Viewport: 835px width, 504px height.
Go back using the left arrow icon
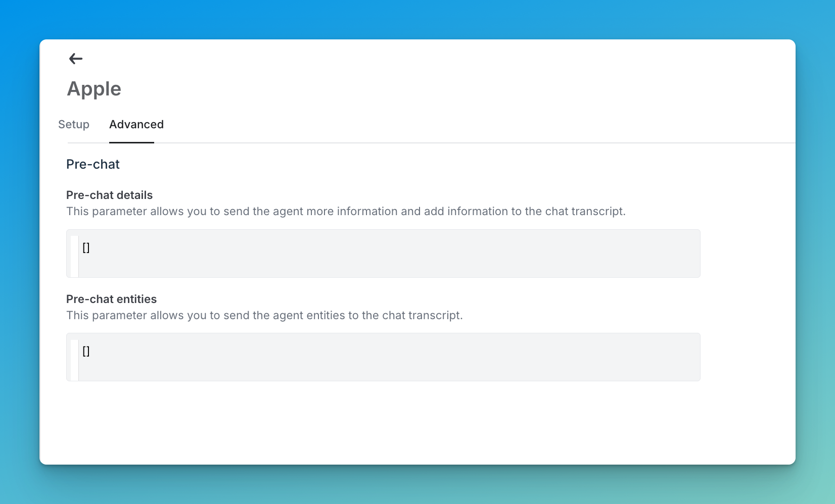click(76, 59)
